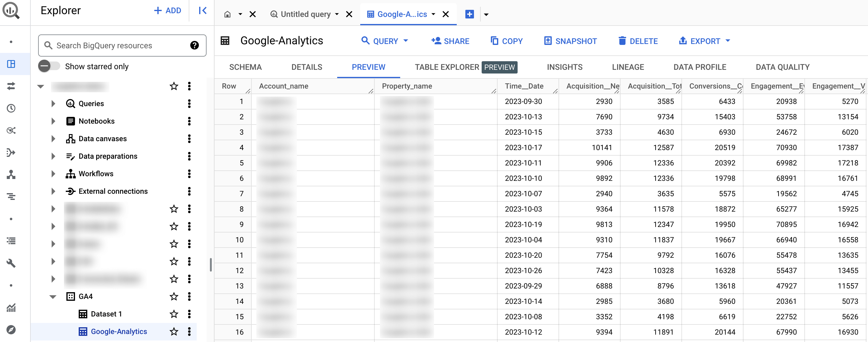Image resolution: width=868 pixels, height=342 pixels.
Task: Collapse the top project node
Action: 41,86
